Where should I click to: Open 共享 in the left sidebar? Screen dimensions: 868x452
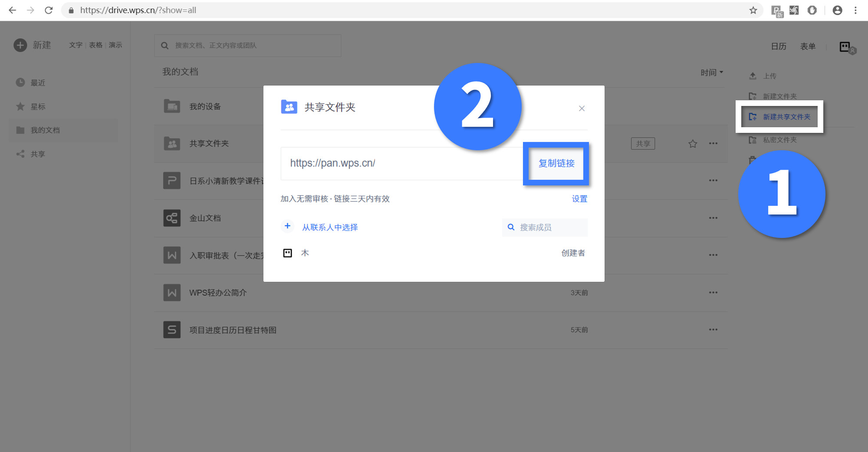(x=37, y=154)
